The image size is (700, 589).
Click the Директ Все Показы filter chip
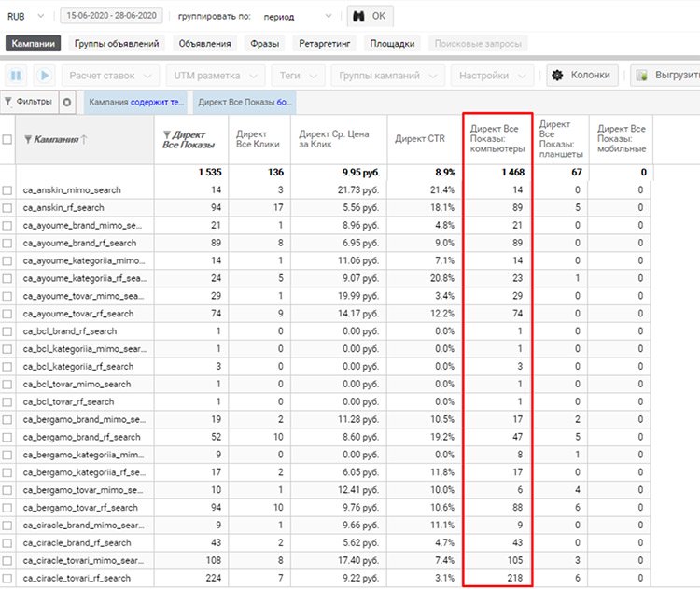point(245,103)
